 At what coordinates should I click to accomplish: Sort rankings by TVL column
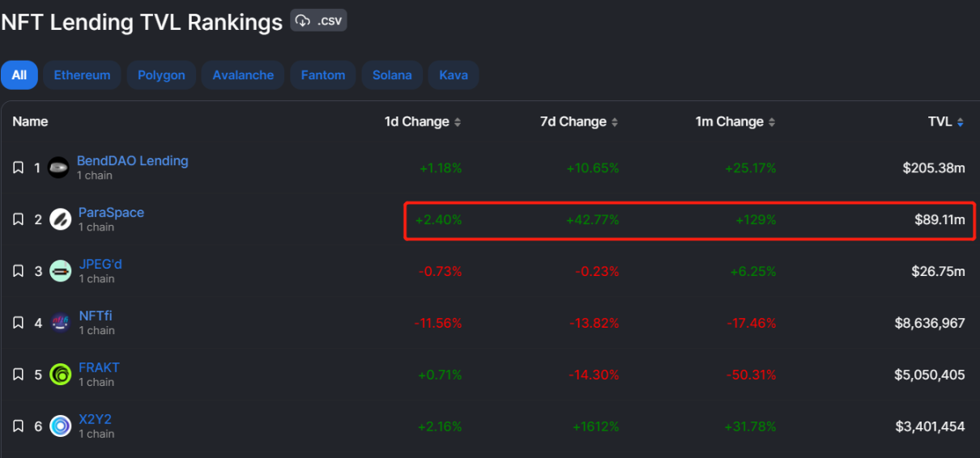(x=946, y=122)
